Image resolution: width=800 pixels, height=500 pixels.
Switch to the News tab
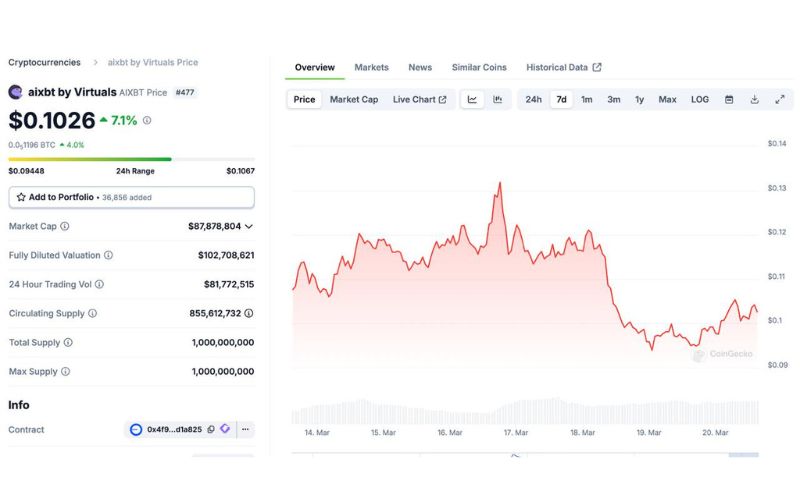coord(420,67)
